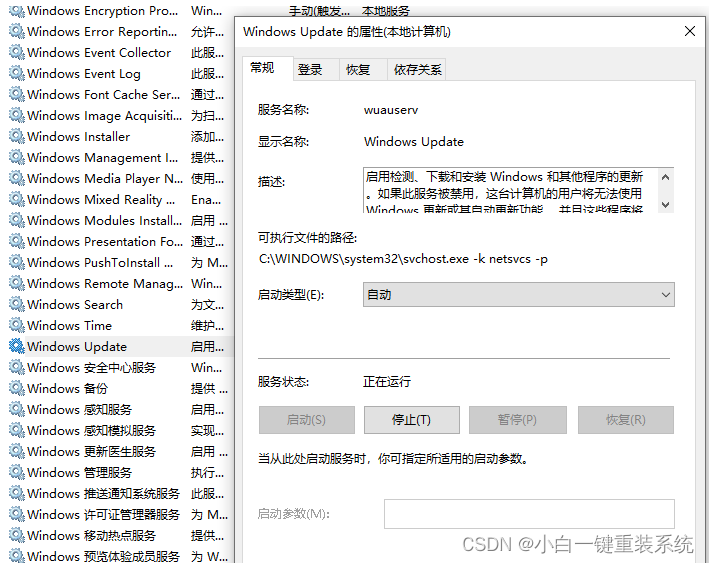Click the 停止(T) button
709x563 pixels.
(x=411, y=420)
